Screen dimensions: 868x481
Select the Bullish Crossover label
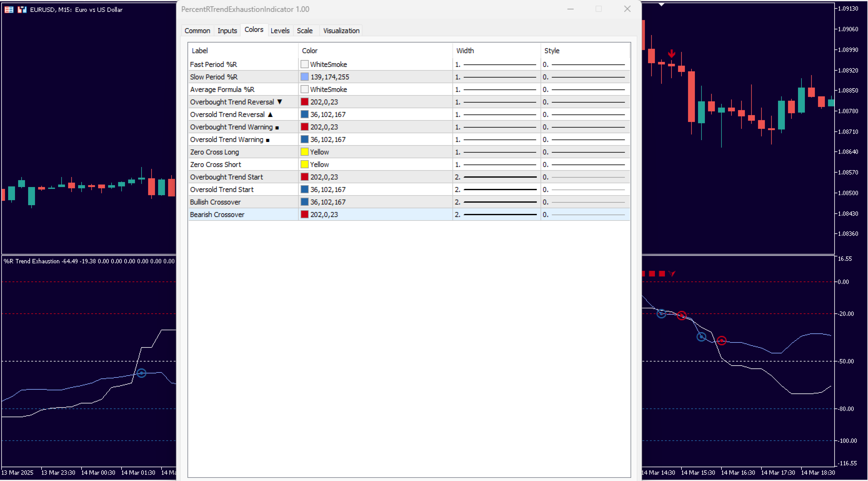click(215, 202)
